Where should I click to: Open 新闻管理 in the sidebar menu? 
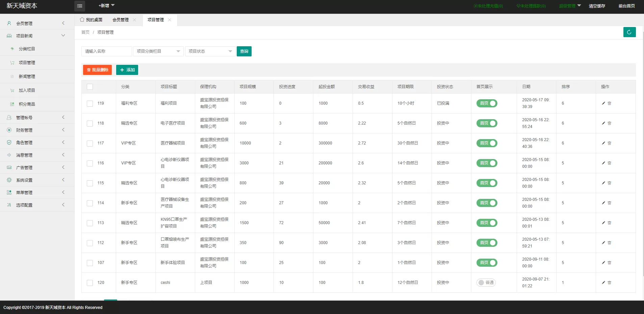click(27, 77)
